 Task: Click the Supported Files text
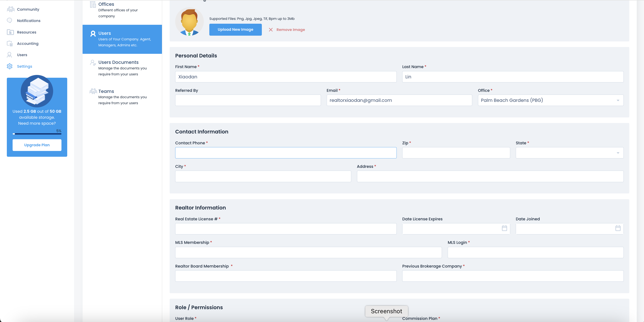pos(252,19)
